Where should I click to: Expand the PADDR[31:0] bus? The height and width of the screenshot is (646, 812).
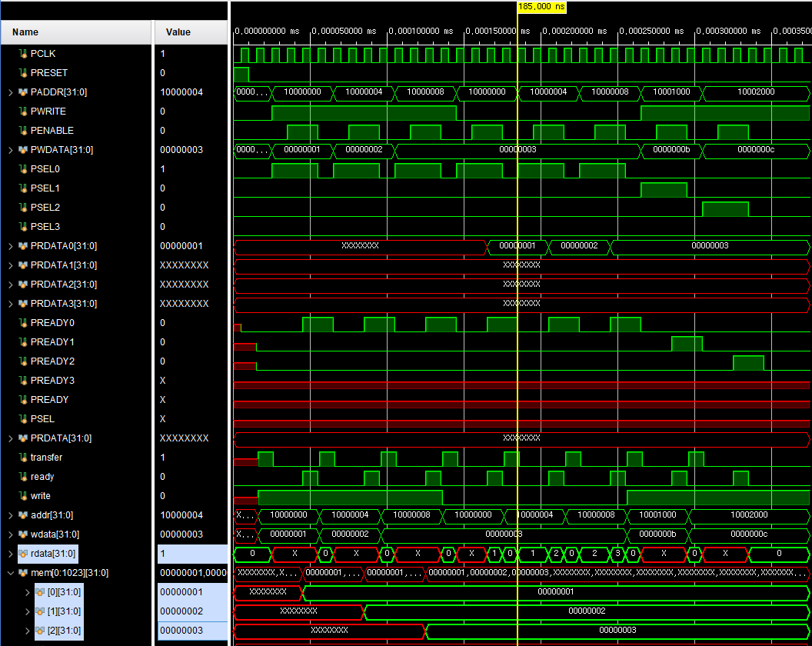[10, 92]
